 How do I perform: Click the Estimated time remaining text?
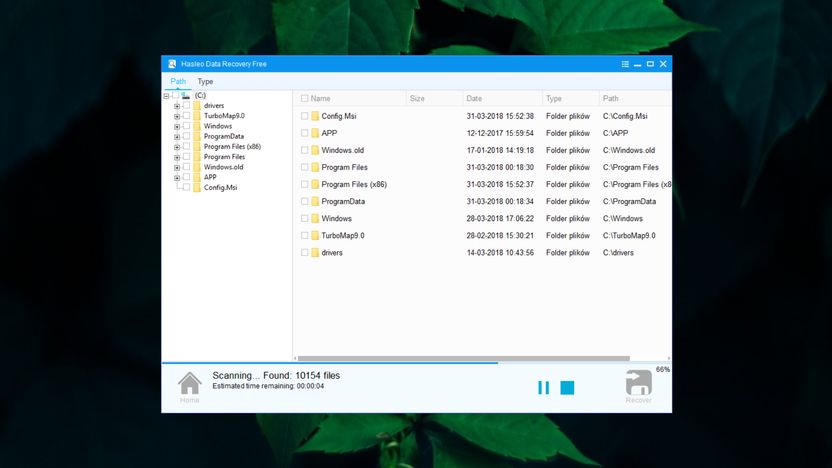[x=268, y=386]
